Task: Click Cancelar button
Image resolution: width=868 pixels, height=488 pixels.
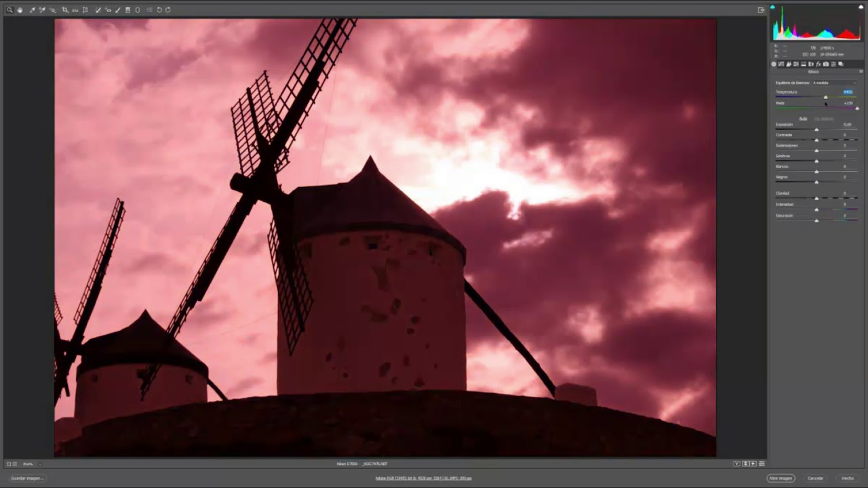Action: click(x=815, y=478)
